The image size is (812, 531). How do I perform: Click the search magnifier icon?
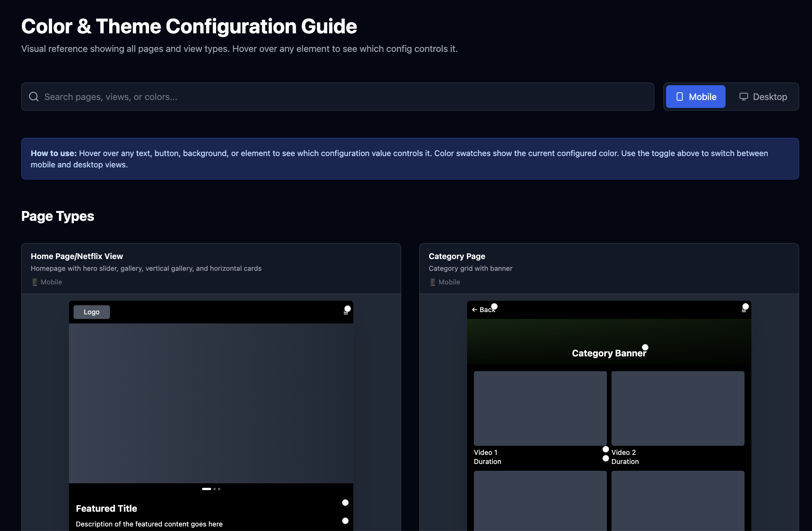point(34,97)
